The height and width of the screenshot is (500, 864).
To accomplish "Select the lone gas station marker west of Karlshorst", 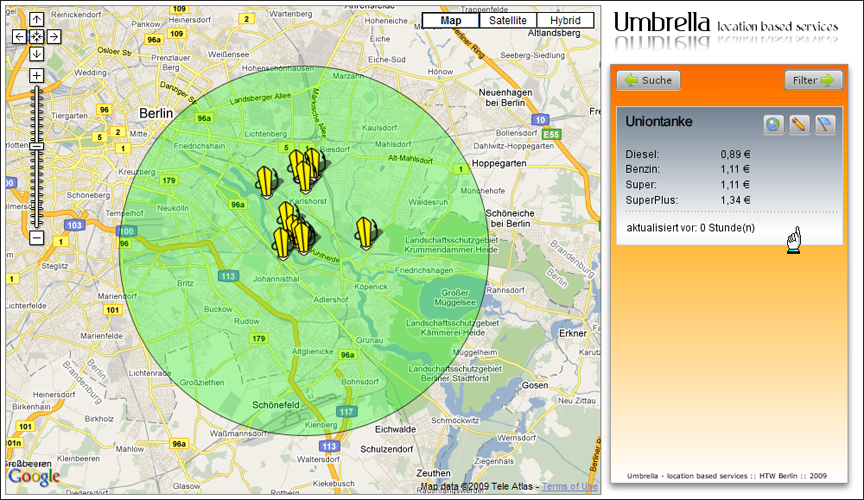I will (266, 182).
